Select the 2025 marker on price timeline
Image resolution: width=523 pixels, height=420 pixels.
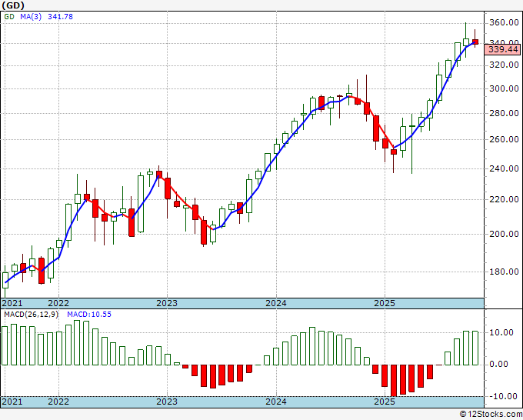pos(385,303)
